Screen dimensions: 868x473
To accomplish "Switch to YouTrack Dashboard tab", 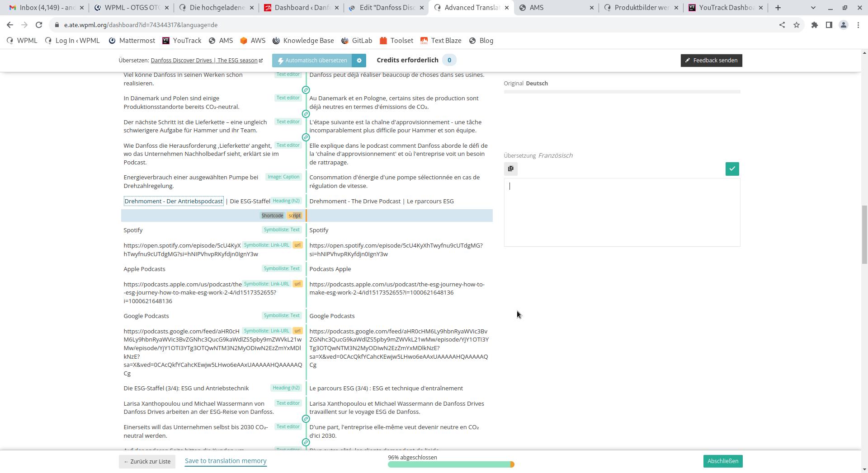I will point(726,8).
